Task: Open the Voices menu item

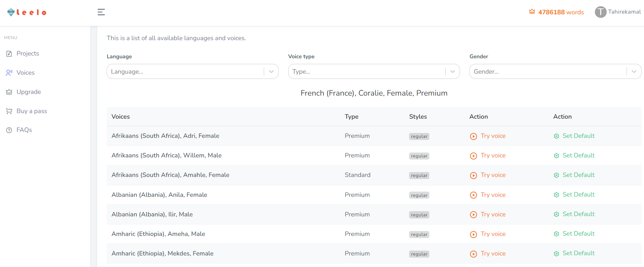Action: tap(25, 73)
